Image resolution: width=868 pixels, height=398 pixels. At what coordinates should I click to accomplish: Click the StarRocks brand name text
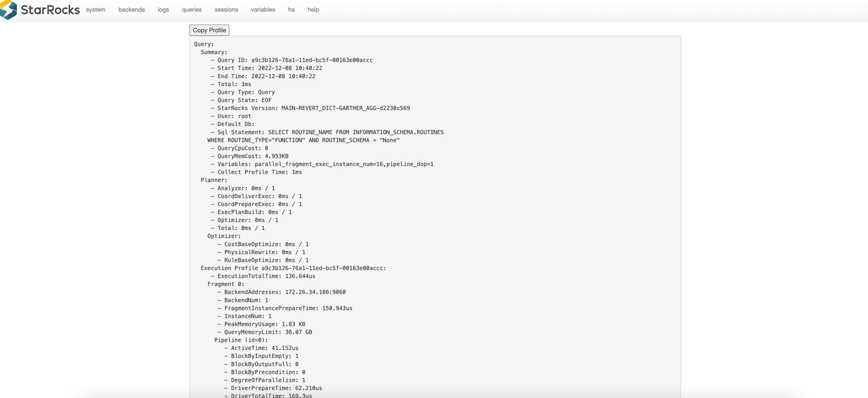[x=50, y=9]
